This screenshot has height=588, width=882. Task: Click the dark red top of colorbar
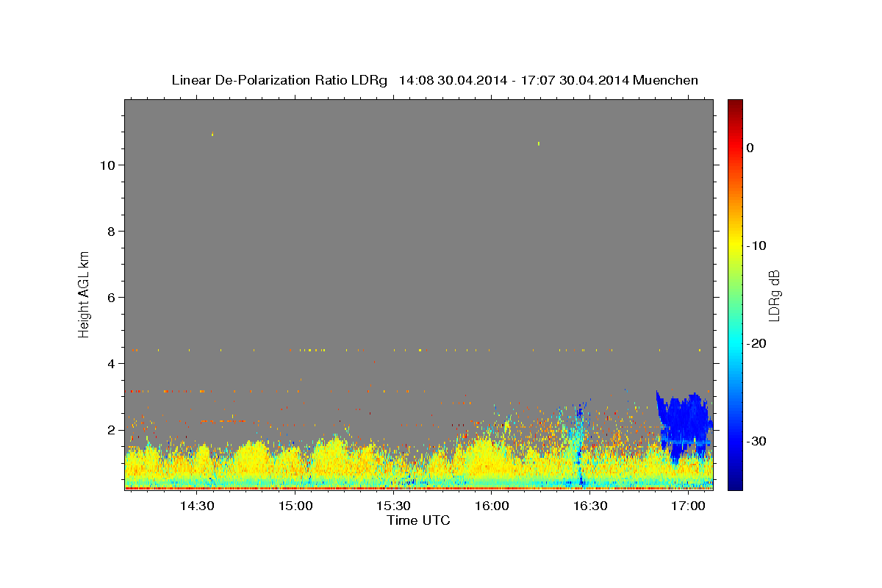pyautogui.click(x=735, y=104)
